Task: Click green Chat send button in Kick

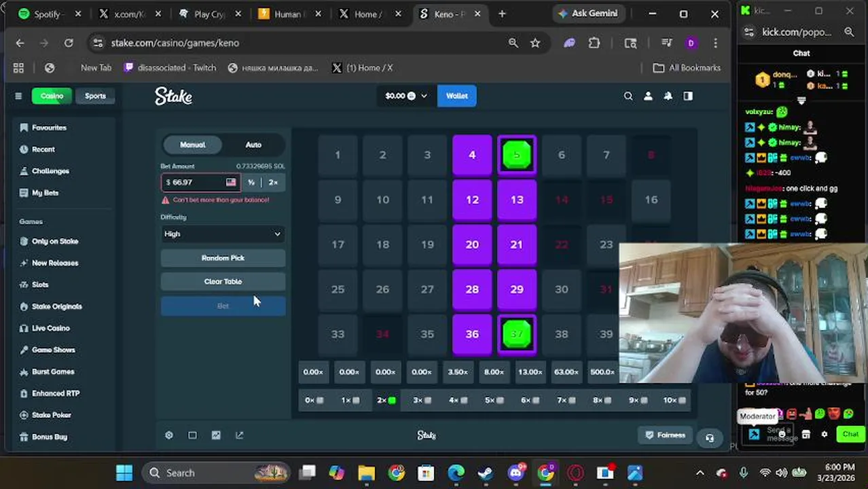Action: (x=850, y=434)
